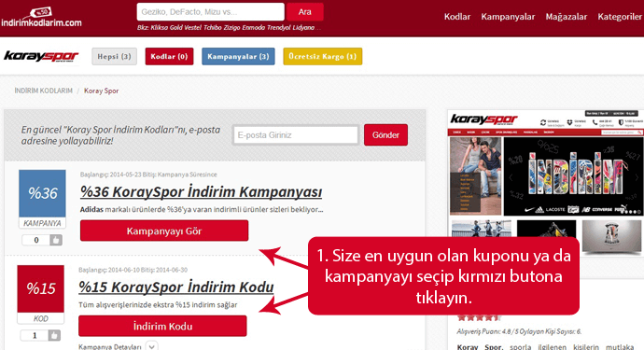Submit e-mail with the Gönder button
Screen dimensions: 644x350
[385, 134]
